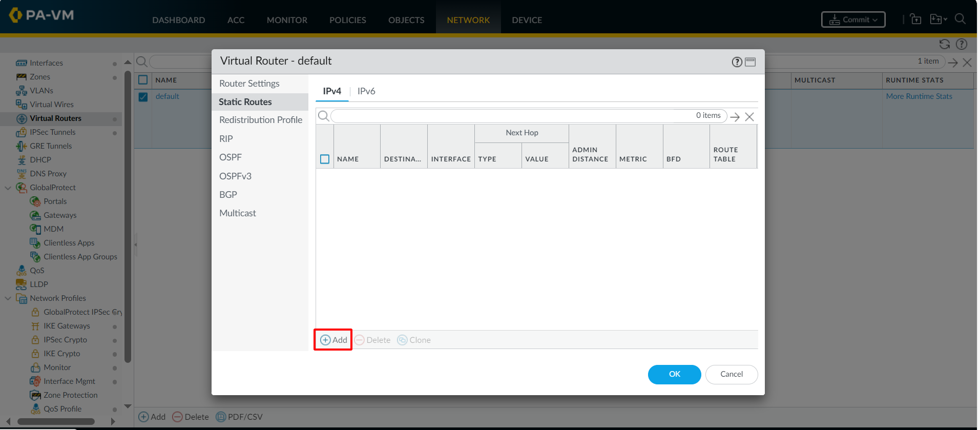The width and height of the screenshot is (980, 430).
Task: Click the search magnifier in top bar
Action: [x=960, y=19]
